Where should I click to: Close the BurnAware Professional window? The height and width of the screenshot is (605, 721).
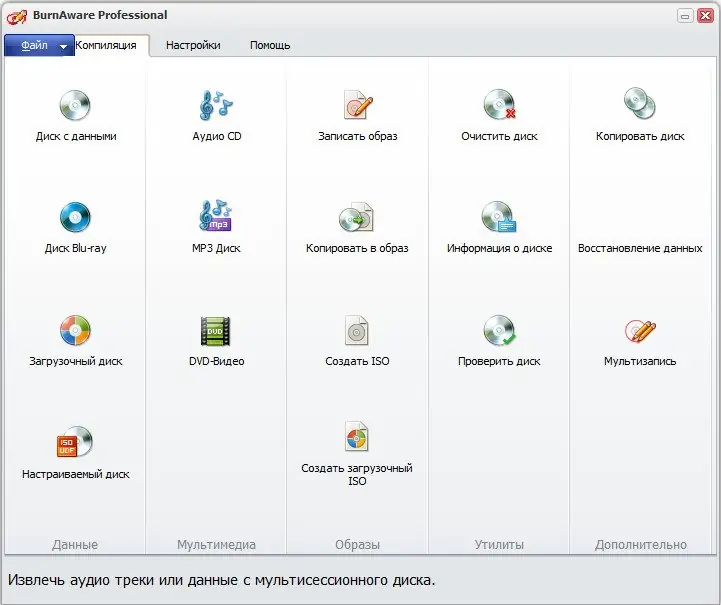click(x=705, y=16)
